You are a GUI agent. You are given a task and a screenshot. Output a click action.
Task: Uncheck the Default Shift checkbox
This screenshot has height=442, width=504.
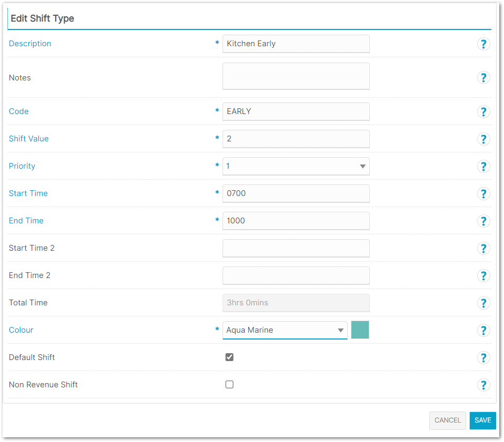(x=229, y=357)
